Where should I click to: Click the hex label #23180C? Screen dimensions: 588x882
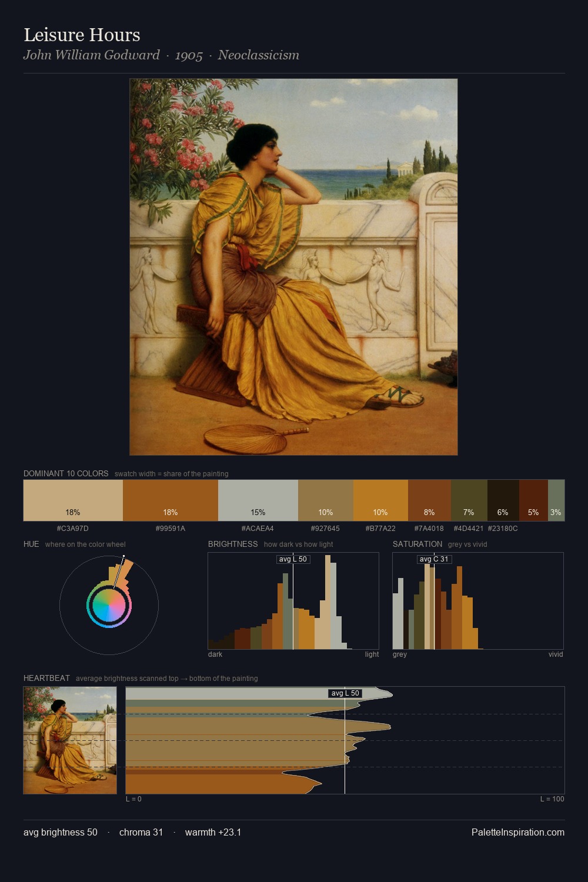point(503,529)
